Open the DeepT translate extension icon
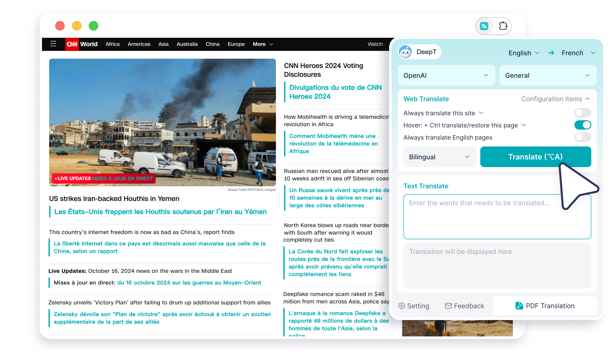This screenshot has width=614, height=364. coord(484,26)
